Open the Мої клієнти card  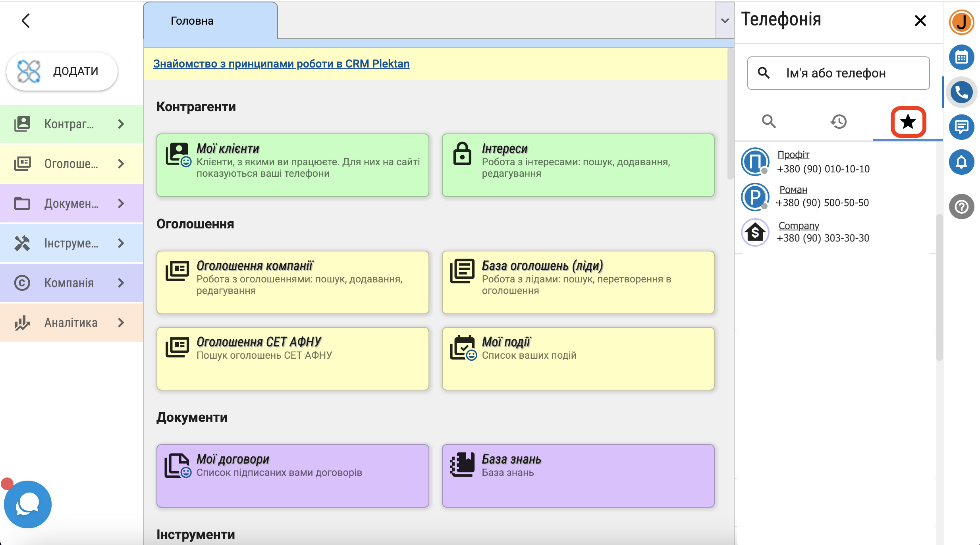293,165
